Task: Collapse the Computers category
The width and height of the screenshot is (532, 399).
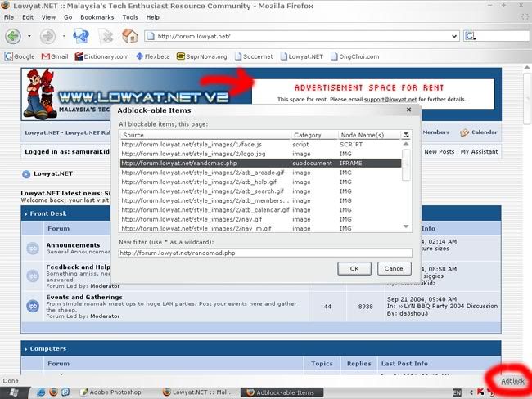Action: click(46, 348)
